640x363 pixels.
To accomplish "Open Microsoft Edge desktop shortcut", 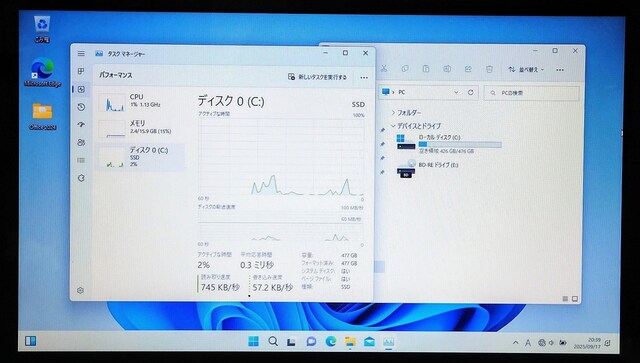I will [x=42, y=72].
